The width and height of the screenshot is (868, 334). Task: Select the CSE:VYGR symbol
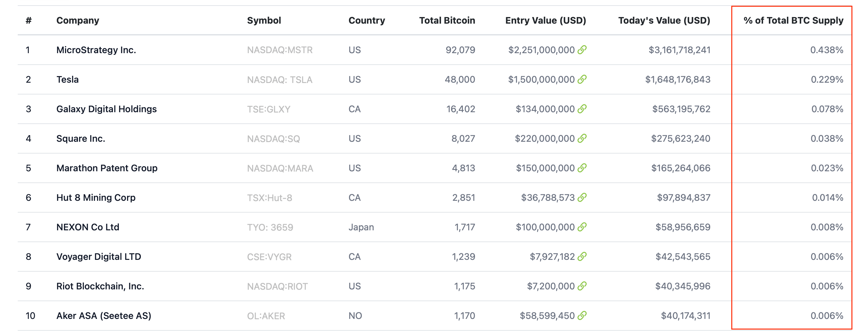269,257
